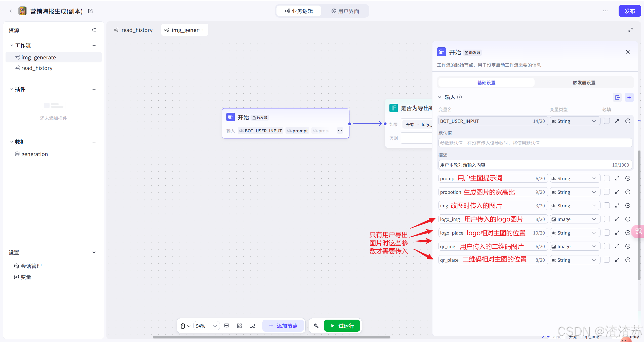Viewport: 644px width, 342px height.
Task: Toggle required checkbox for BOT_USER_INPUT
Action: [x=607, y=121]
